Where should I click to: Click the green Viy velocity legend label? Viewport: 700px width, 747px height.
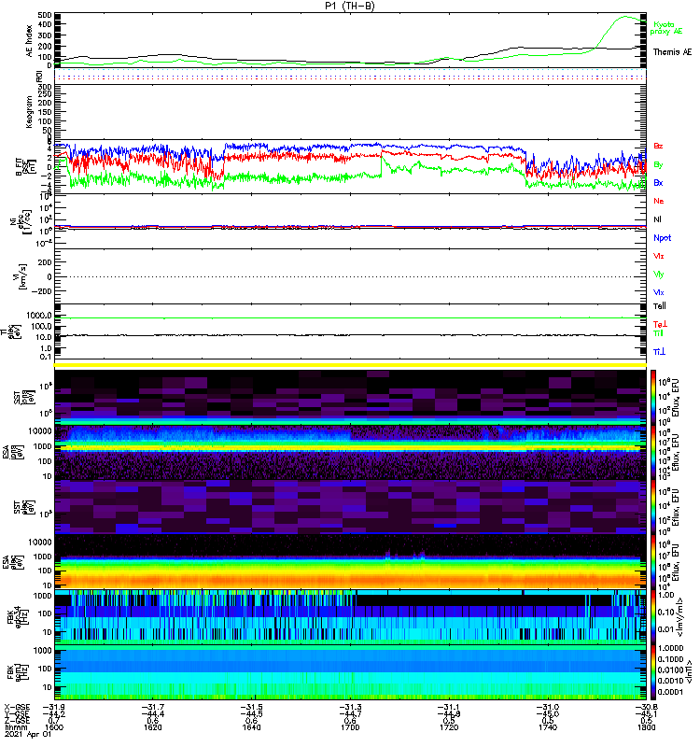(x=658, y=275)
